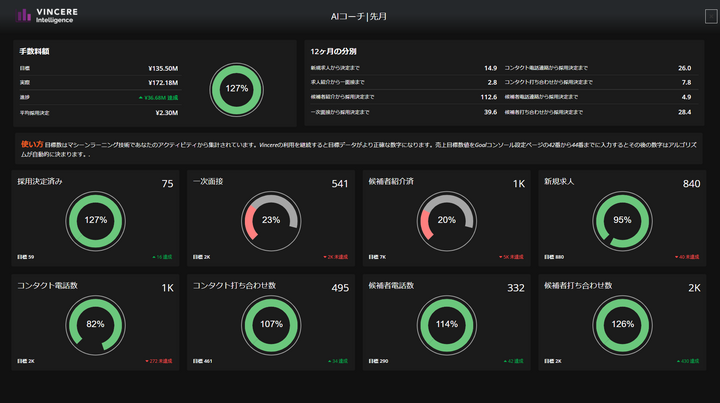Click the 候補者紹介済 20% donut gauge
Screen dimensions: 720x403
coord(446,219)
